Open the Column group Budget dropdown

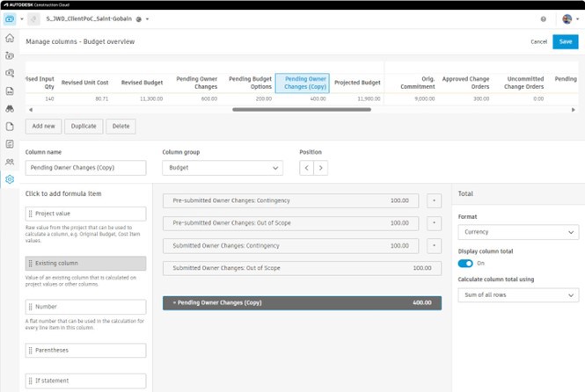223,168
